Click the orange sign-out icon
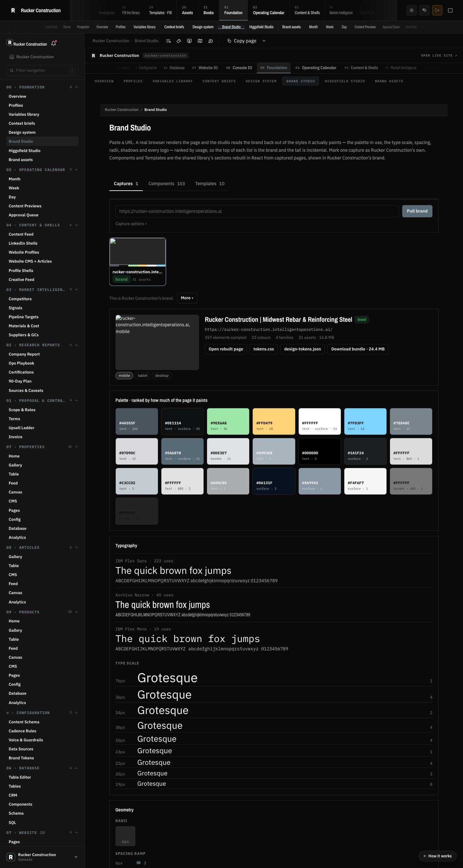The height and width of the screenshot is (868, 463). point(437,10)
